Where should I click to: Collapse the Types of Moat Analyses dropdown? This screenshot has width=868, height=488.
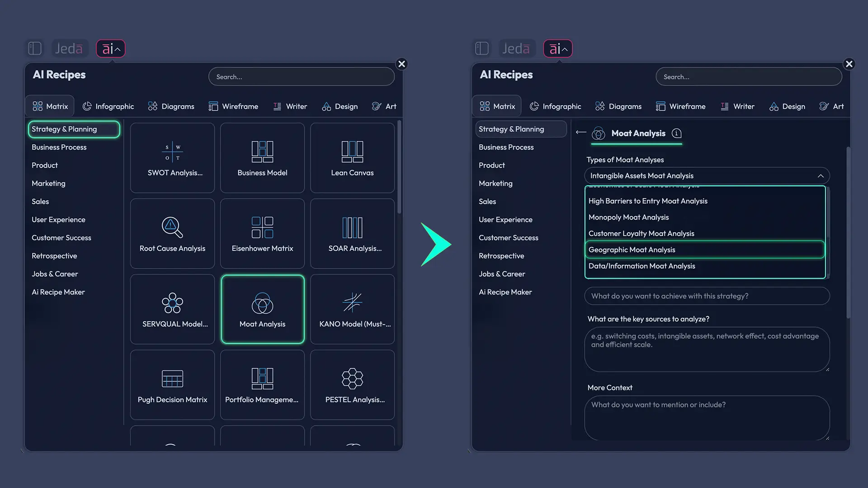click(821, 175)
